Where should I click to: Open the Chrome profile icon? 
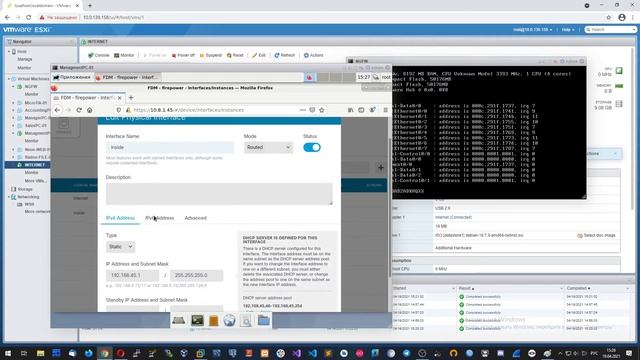622,18
